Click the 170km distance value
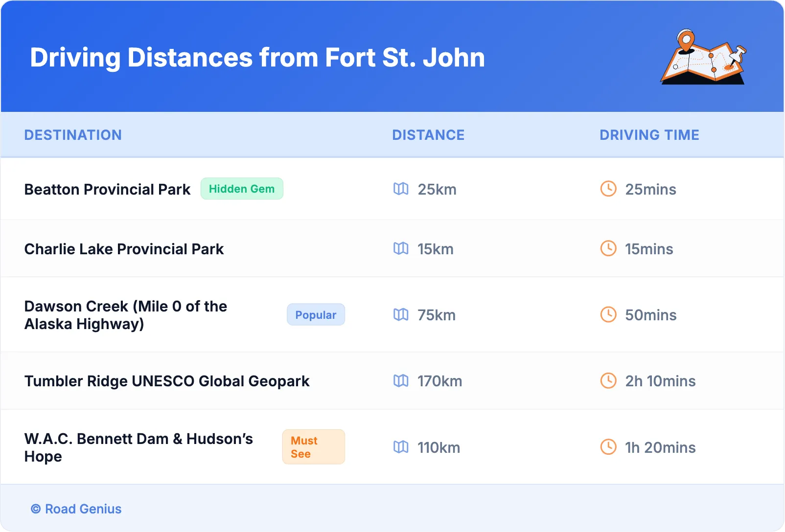This screenshot has height=532, width=785. [440, 381]
